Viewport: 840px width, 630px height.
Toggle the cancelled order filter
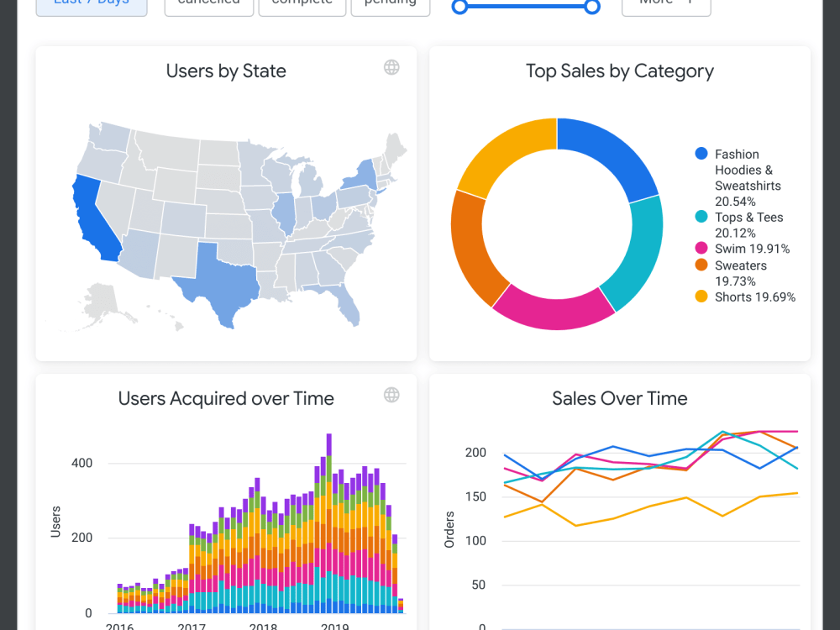[208, 3]
